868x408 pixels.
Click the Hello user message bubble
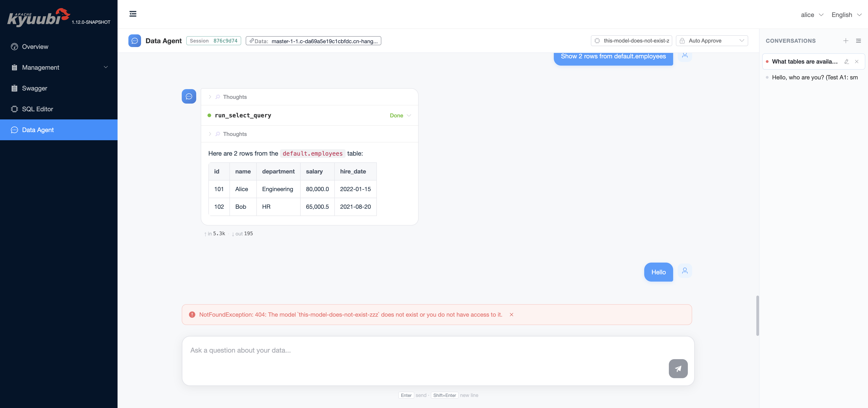click(x=658, y=272)
